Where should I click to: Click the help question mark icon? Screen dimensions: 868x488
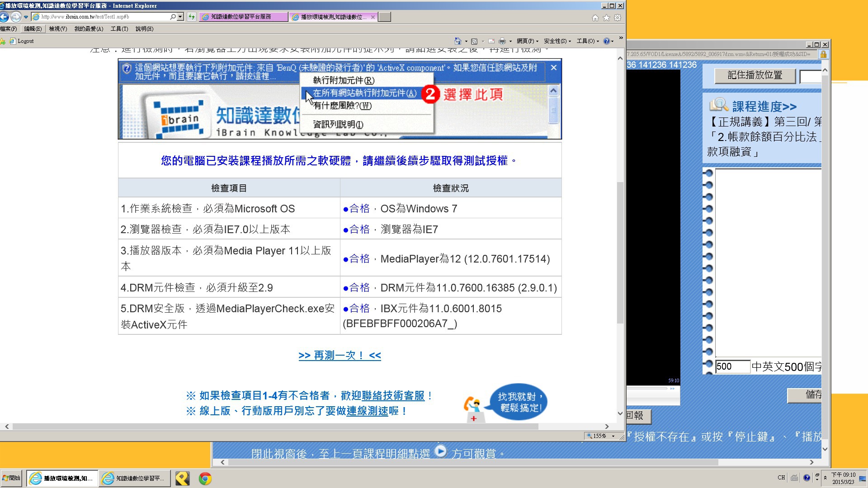click(606, 41)
